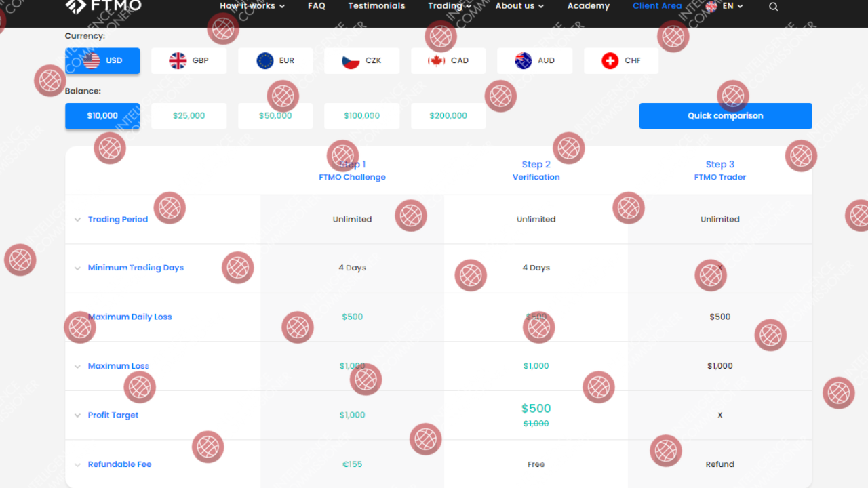Click the Step 2 Verification header
The image size is (868, 488).
536,171
